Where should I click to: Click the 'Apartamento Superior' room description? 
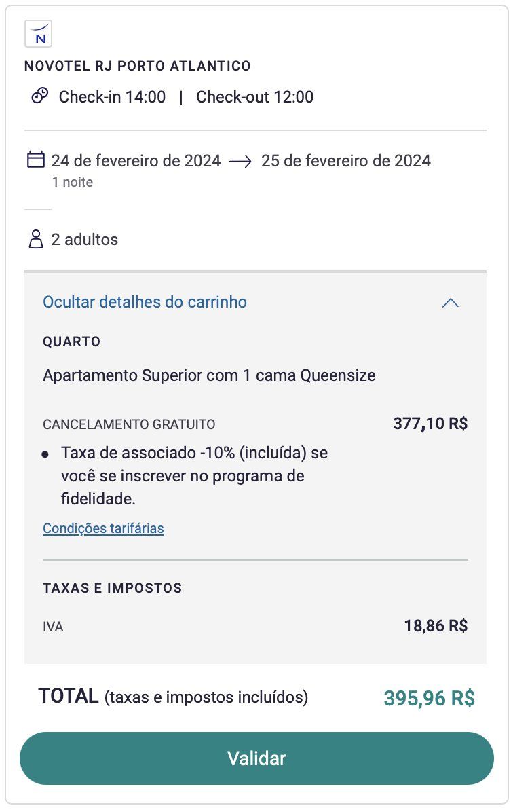coord(209,375)
